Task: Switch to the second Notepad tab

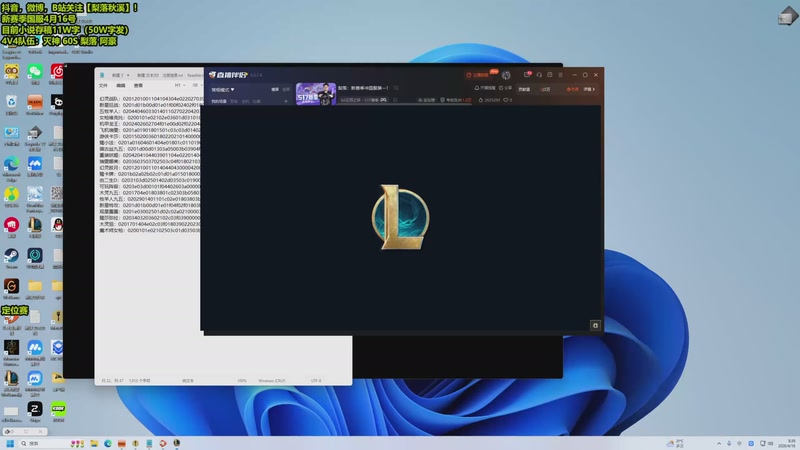Action: point(148,75)
